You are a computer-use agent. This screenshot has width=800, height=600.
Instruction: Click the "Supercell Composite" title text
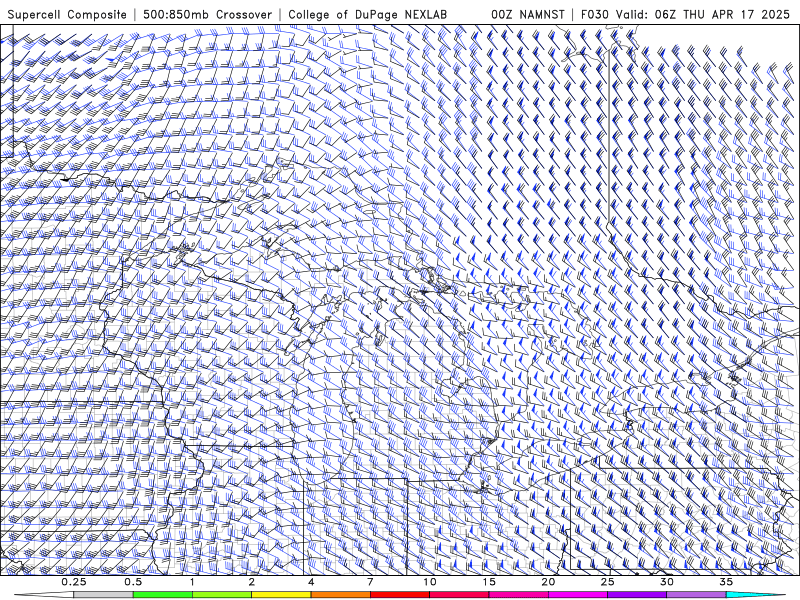point(67,15)
